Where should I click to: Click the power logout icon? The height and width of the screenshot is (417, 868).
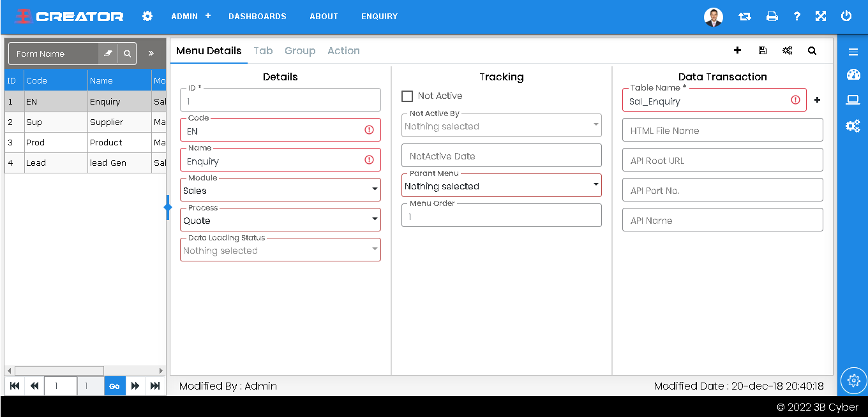[x=846, y=17]
